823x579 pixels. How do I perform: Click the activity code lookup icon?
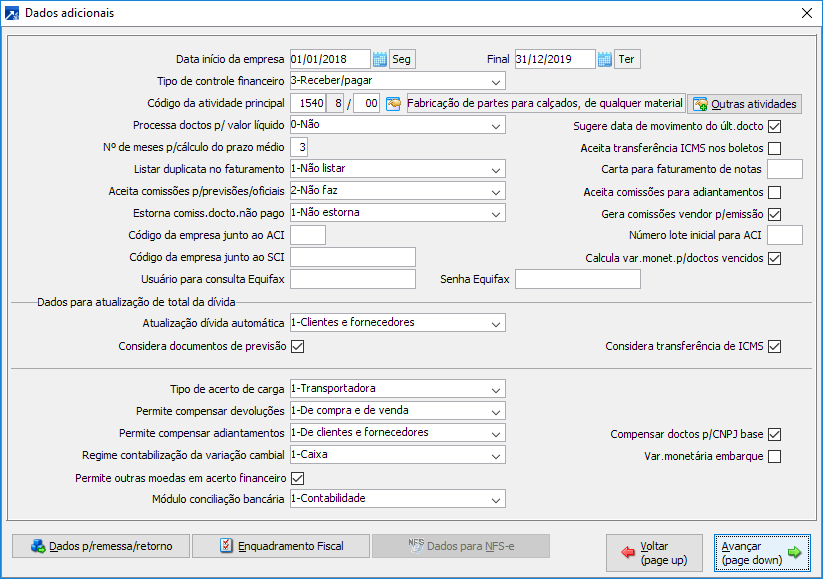pyautogui.click(x=393, y=103)
